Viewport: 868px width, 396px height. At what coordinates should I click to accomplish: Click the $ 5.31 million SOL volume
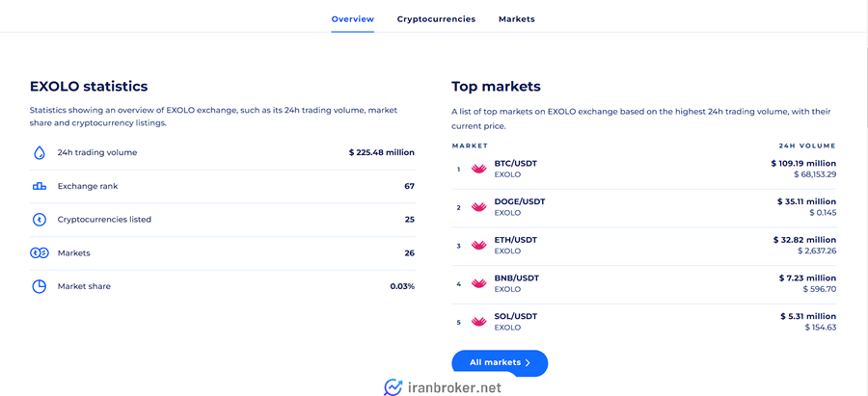(807, 316)
